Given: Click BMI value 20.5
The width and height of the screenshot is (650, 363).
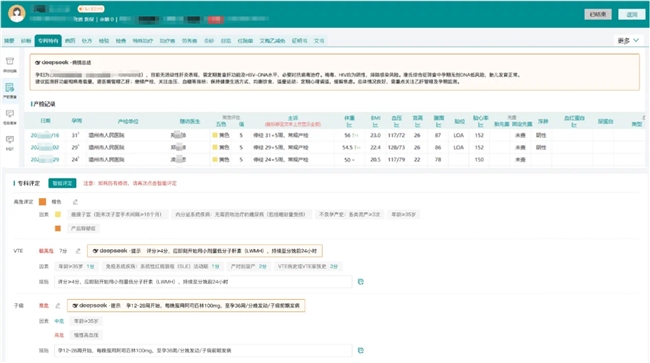Looking at the screenshot, I should [x=375, y=160].
